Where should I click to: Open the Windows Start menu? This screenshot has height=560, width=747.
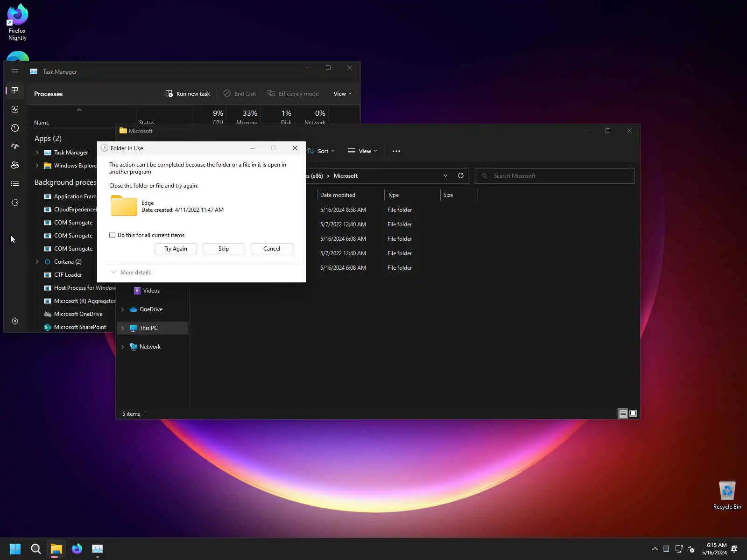(x=15, y=549)
